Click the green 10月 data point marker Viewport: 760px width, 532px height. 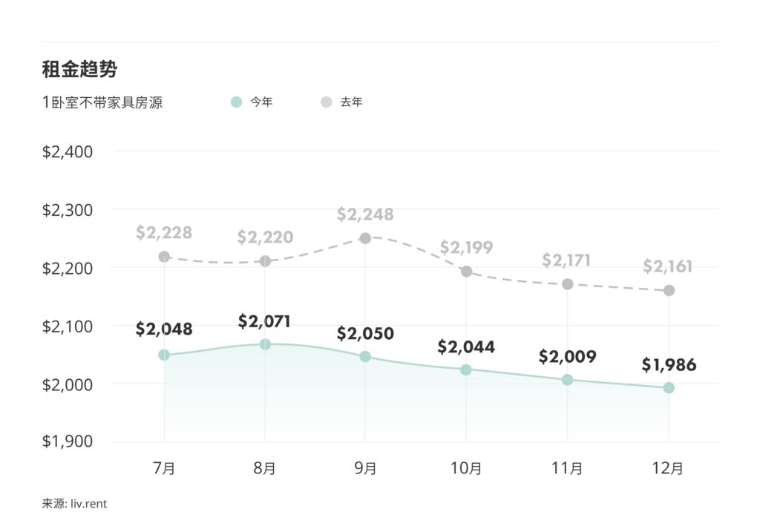[466, 370]
